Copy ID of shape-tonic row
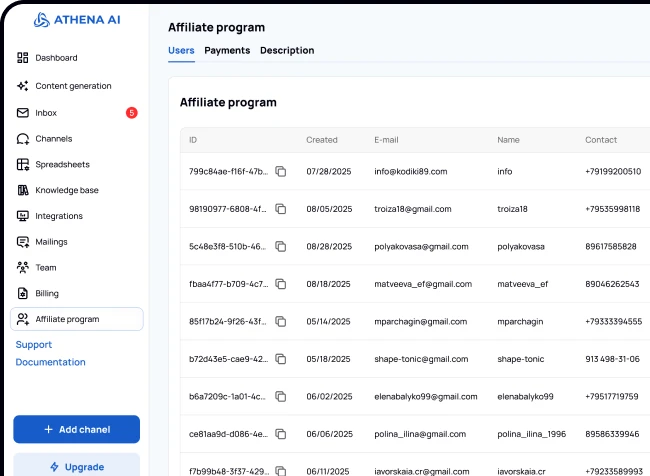This screenshot has width=650, height=476. tap(281, 359)
